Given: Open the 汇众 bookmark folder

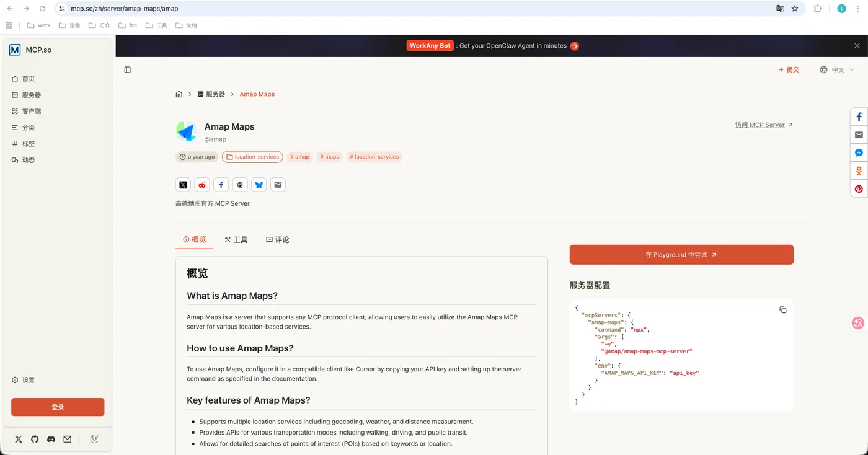Looking at the screenshot, I should click(x=99, y=25).
